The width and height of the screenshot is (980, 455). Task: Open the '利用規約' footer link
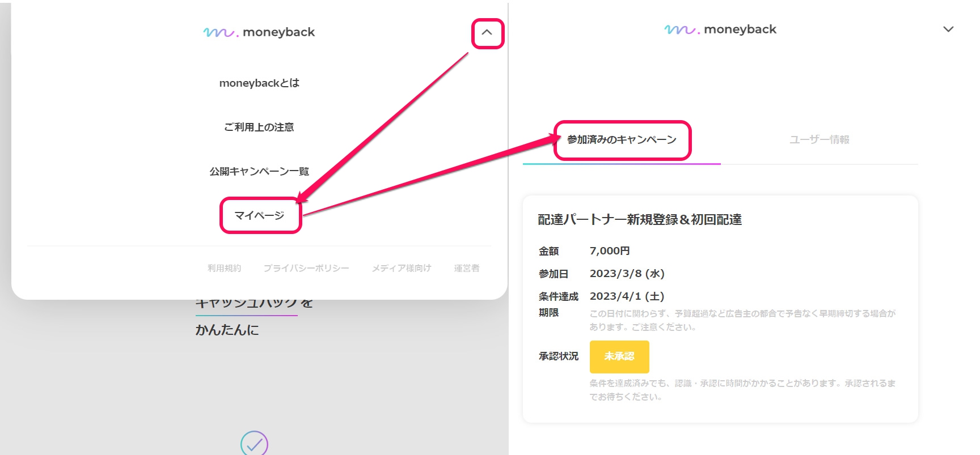pyautogui.click(x=224, y=268)
